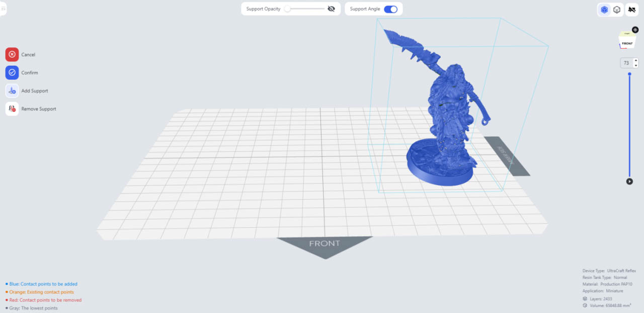Viewport: 644px width, 313px height.
Task: Toggle support visibility eye icon
Action: (331, 9)
